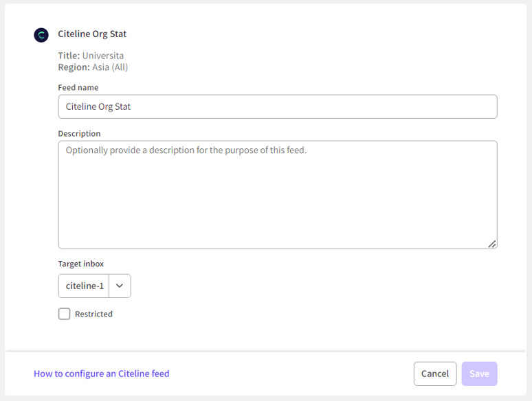Click the Description label
This screenshot has height=401, width=532.
tap(80, 134)
